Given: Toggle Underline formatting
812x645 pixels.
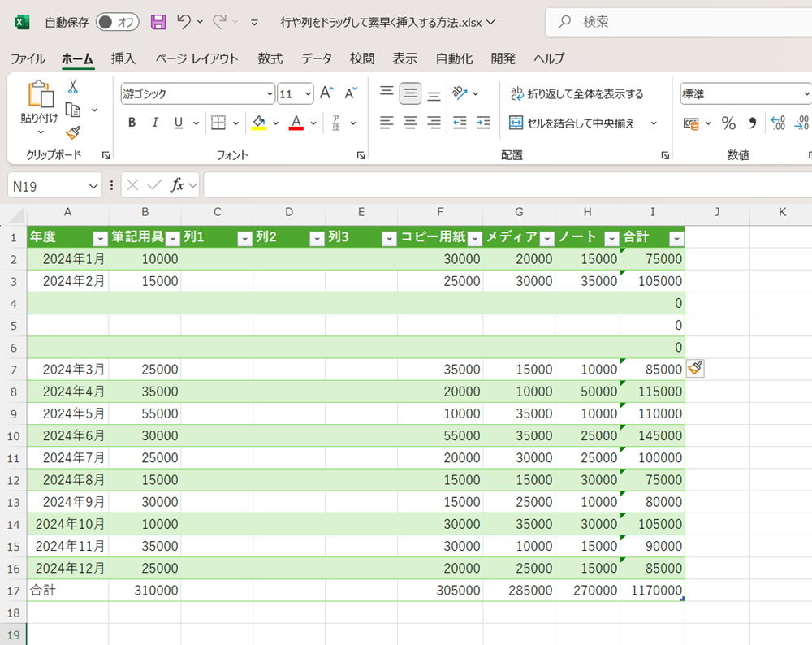Looking at the screenshot, I should pos(179,123).
